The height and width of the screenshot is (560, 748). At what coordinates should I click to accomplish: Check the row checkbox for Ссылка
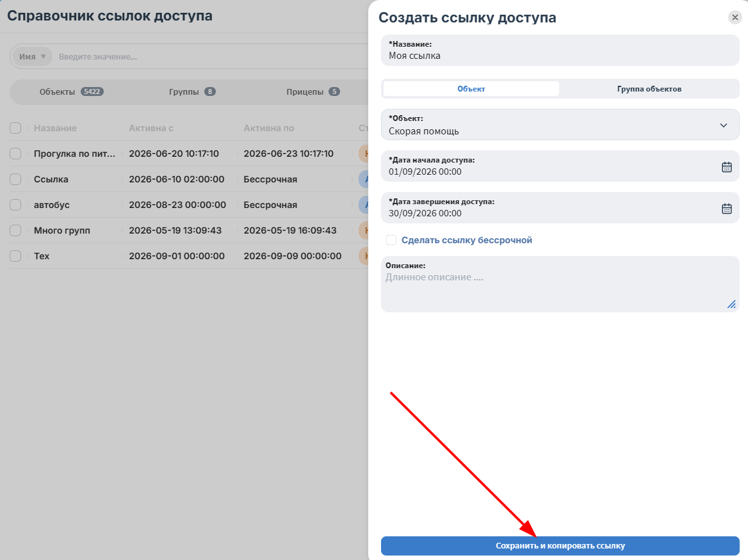(x=15, y=179)
